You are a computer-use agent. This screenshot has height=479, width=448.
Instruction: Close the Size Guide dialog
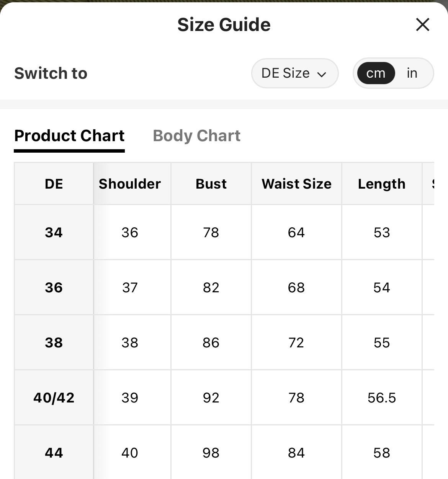(x=422, y=25)
